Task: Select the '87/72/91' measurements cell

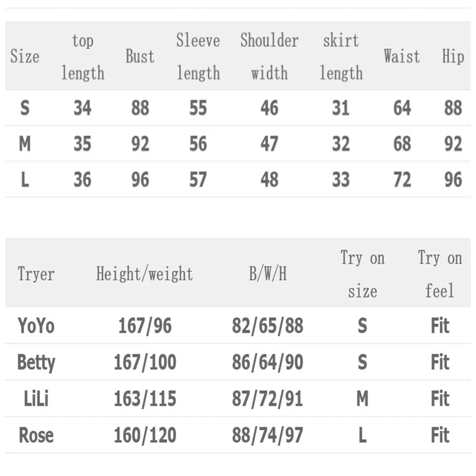Action: 268,399
